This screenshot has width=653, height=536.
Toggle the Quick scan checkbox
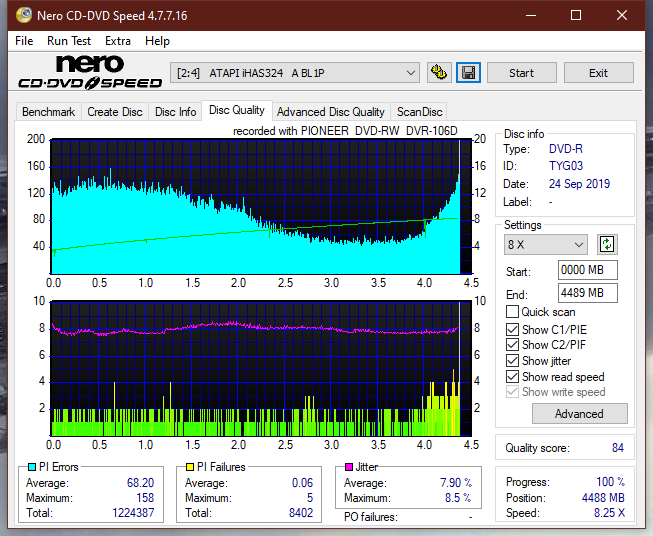[x=512, y=312]
